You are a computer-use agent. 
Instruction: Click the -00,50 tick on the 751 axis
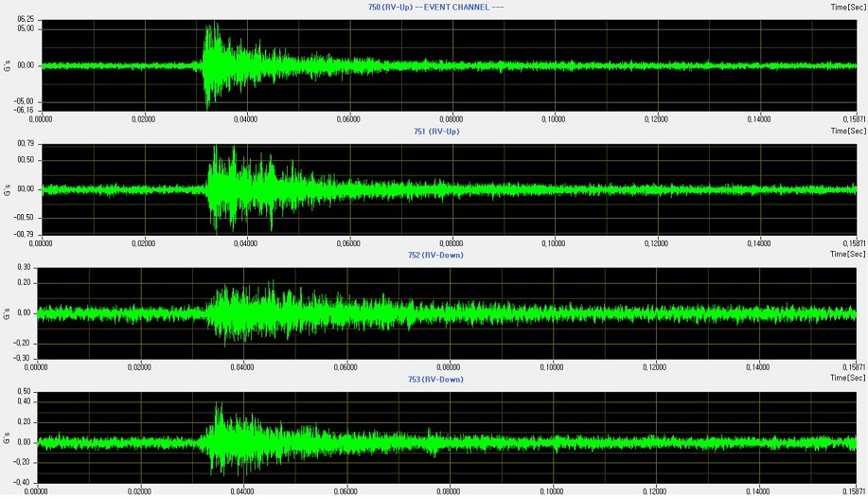[24, 218]
